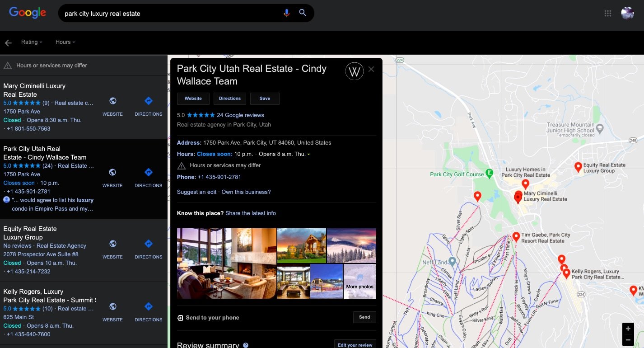644x348 pixels.
Task: Open Mary Ciminelli Directions icon
Action: (x=148, y=101)
